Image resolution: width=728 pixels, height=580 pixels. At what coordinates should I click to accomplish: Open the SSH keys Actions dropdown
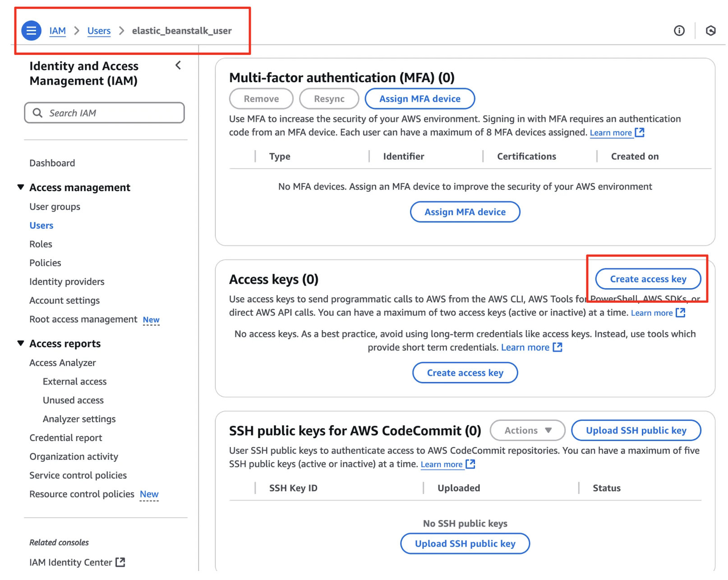click(527, 430)
